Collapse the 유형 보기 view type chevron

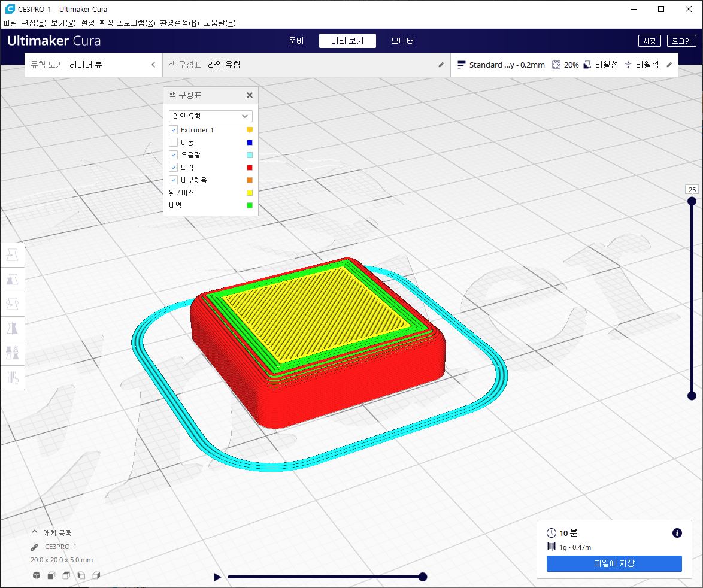pos(153,65)
